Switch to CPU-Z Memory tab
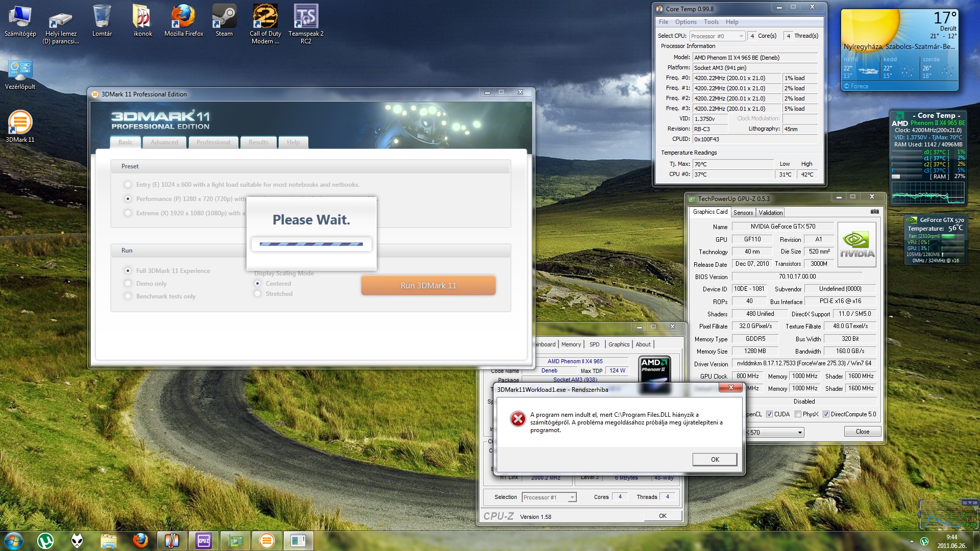The height and width of the screenshot is (551, 980). pyautogui.click(x=571, y=344)
